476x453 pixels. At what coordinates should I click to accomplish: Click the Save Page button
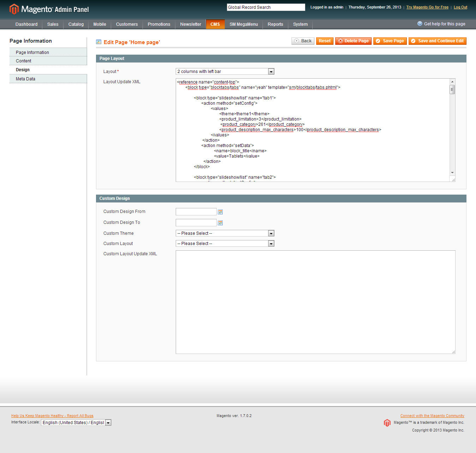pyautogui.click(x=390, y=41)
